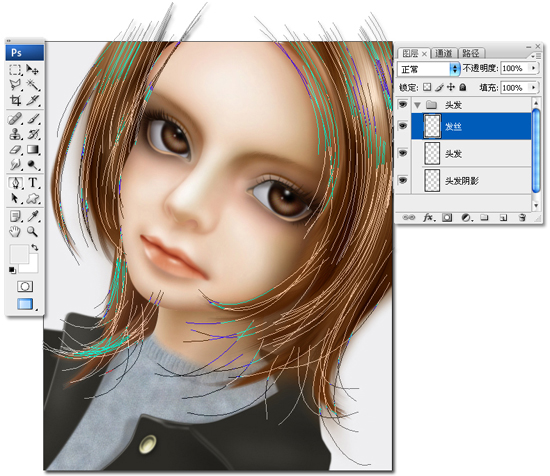
Task: Switch to the 路径 tab
Action: pos(471,53)
